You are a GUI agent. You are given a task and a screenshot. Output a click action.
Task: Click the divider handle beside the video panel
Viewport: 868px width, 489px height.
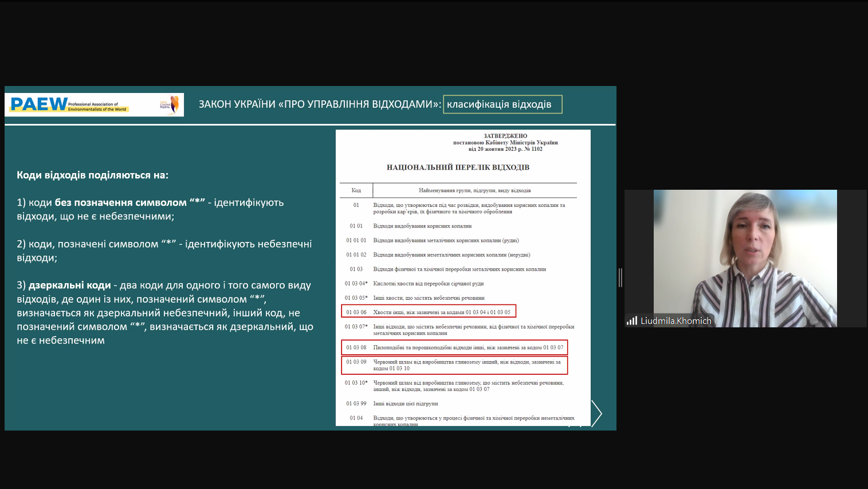tap(620, 277)
